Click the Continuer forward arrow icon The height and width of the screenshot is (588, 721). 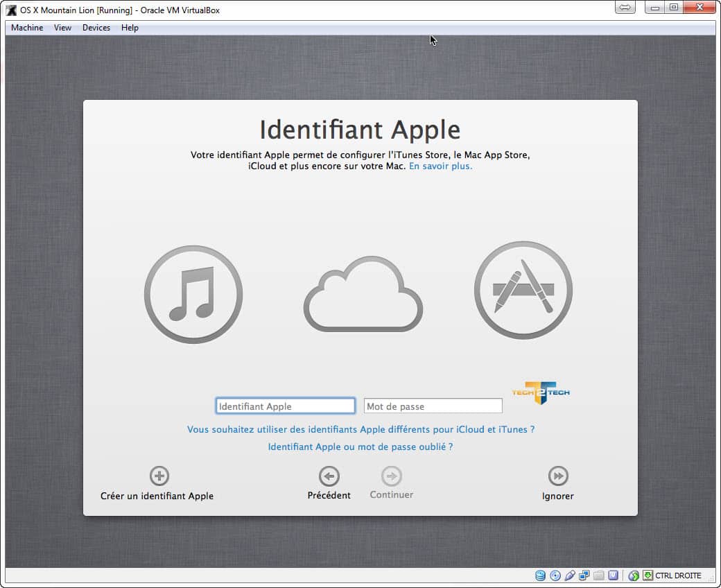(391, 476)
